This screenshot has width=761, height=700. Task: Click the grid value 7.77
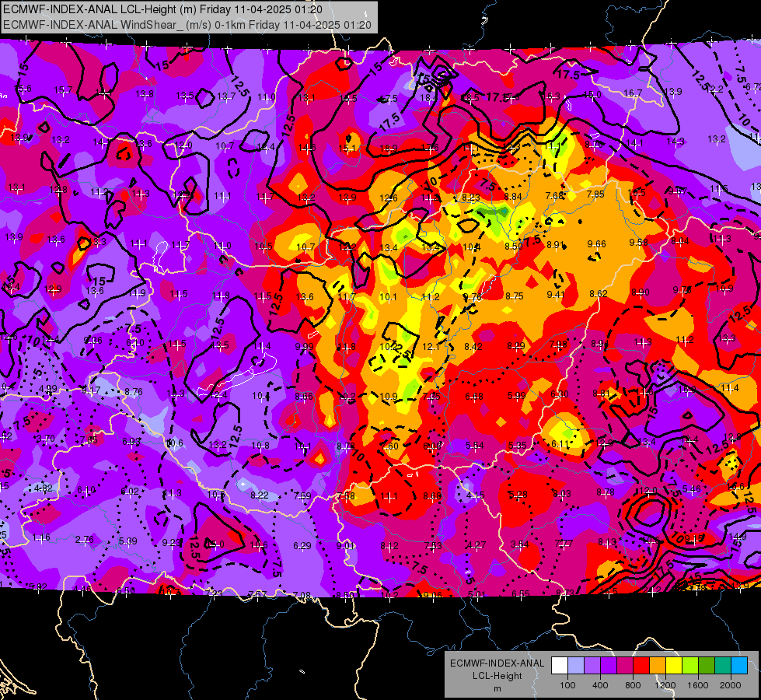point(564,543)
